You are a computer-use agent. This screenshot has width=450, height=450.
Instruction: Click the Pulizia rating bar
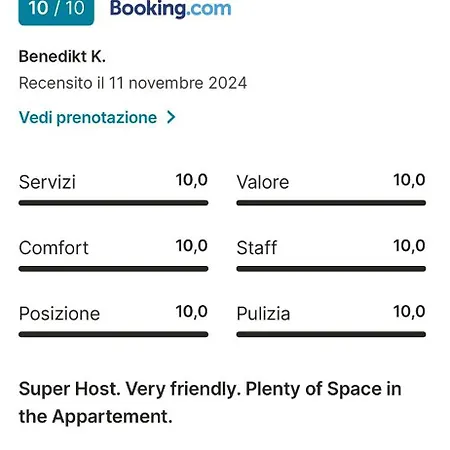coord(331,334)
